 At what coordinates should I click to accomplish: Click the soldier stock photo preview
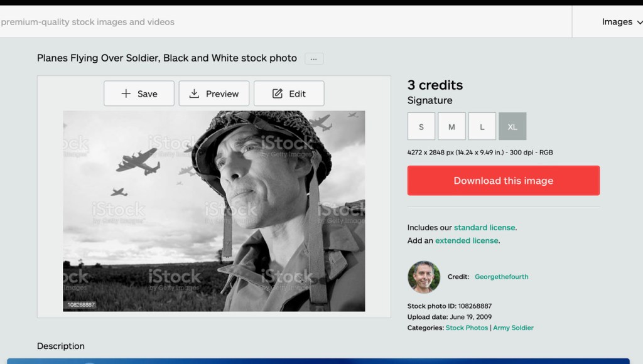point(213,211)
